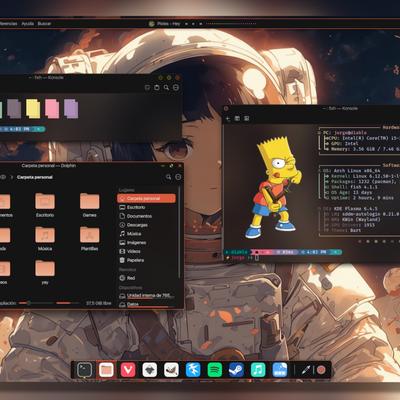400x400 pixels.
Task: Open the Ayuda menu in top bar
Action: [28, 24]
